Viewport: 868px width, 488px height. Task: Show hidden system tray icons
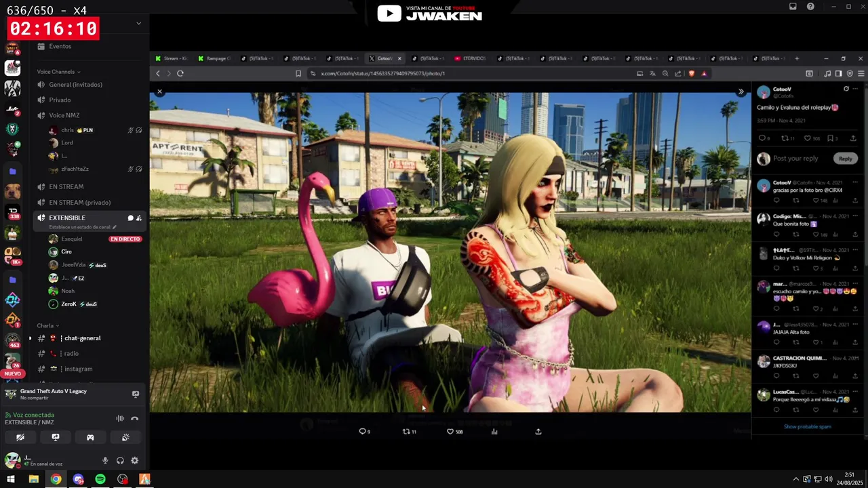tap(796, 479)
